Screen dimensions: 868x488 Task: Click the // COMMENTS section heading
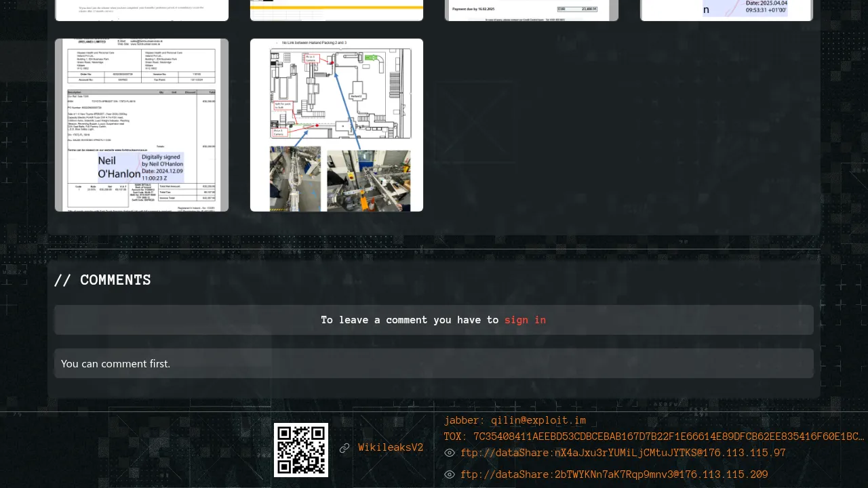[x=102, y=280]
